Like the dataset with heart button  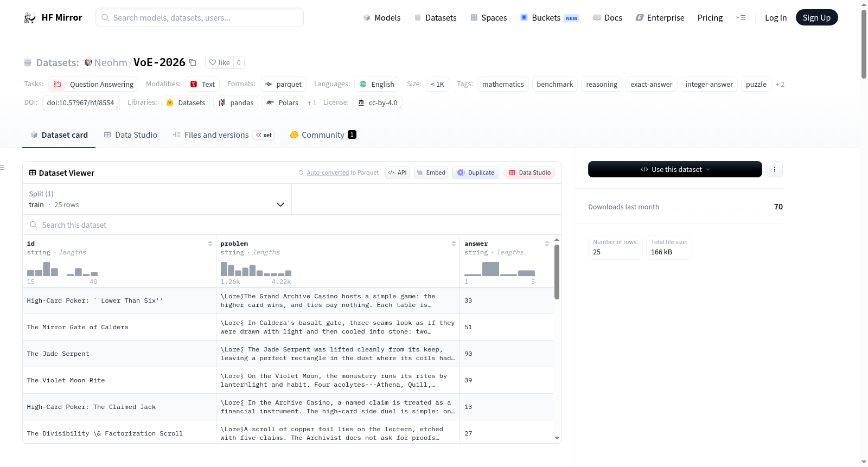(220, 62)
